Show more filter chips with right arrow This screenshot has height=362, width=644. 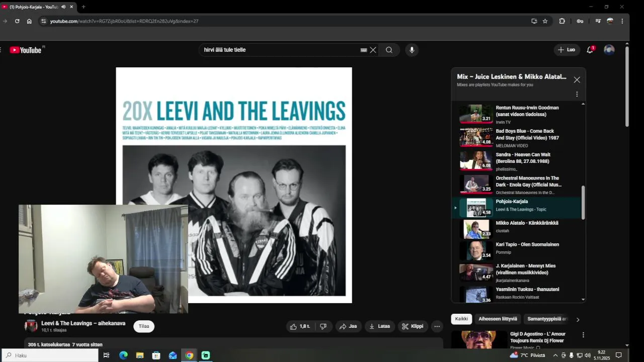(x=578, y=319)
